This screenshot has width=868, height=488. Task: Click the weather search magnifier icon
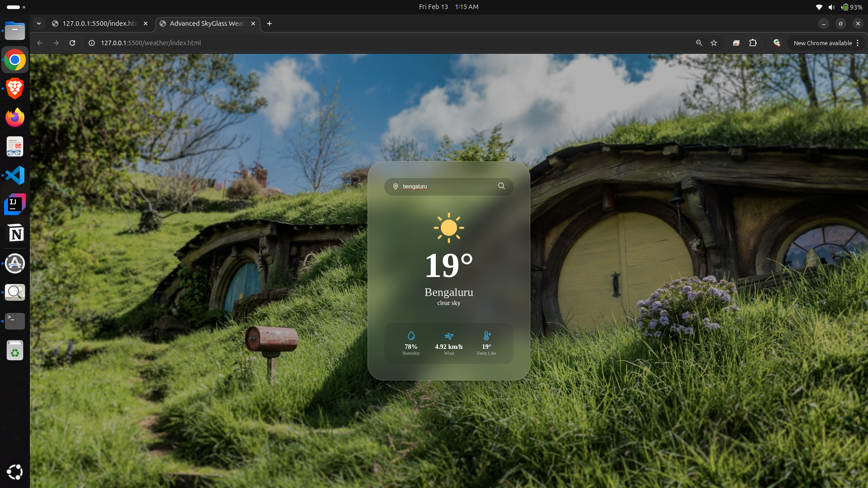click(x=501, y=186)
